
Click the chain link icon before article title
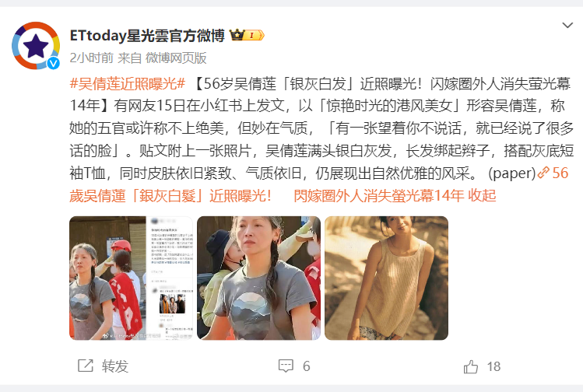pos(543,173)
